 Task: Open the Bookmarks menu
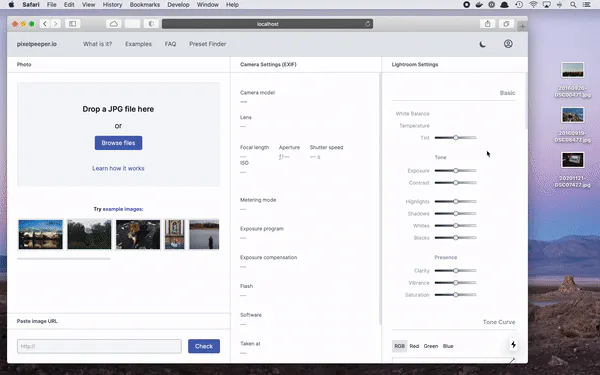[145, 5]
